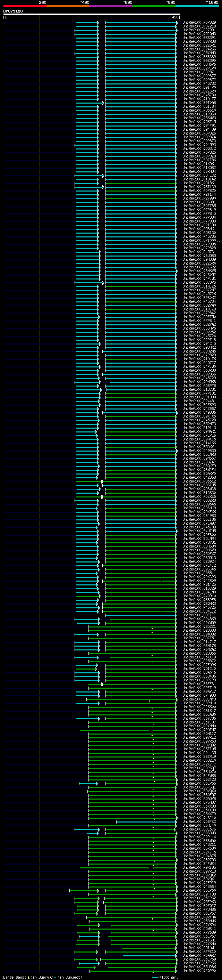Click the BP075128 query label

tap(13, 11)
